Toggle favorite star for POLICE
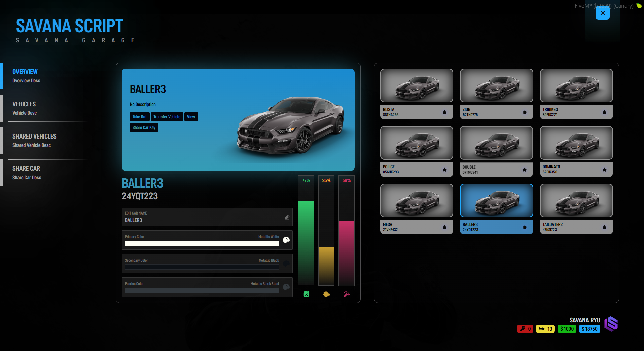This screenshot has width=644, height=351. click(x=445, y=170)
